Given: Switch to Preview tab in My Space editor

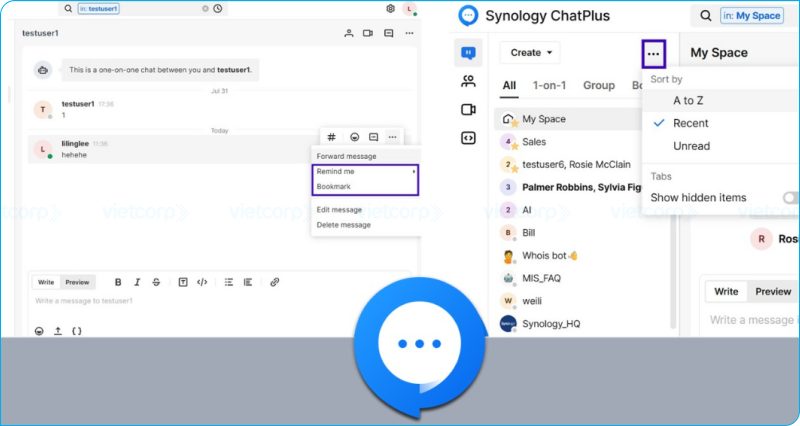Looking at the screenshot, I should pyautogui.click(x=773, y=291).
